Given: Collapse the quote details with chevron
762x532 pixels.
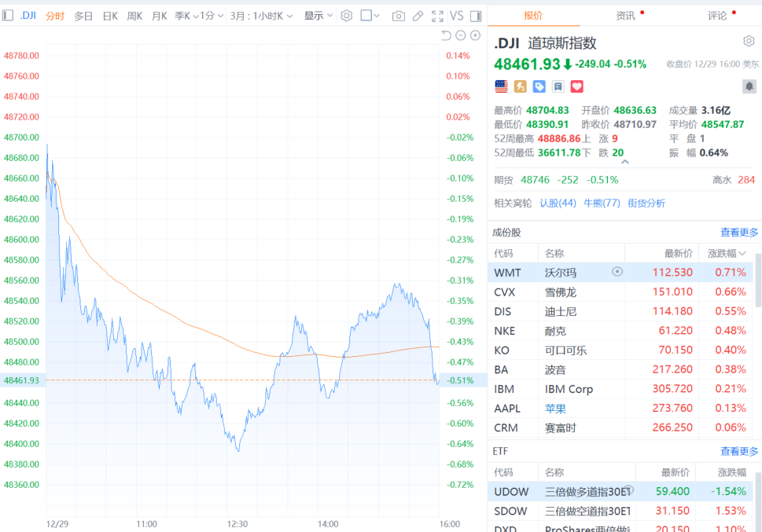Looking at the screenshot, I should point(625,162).
